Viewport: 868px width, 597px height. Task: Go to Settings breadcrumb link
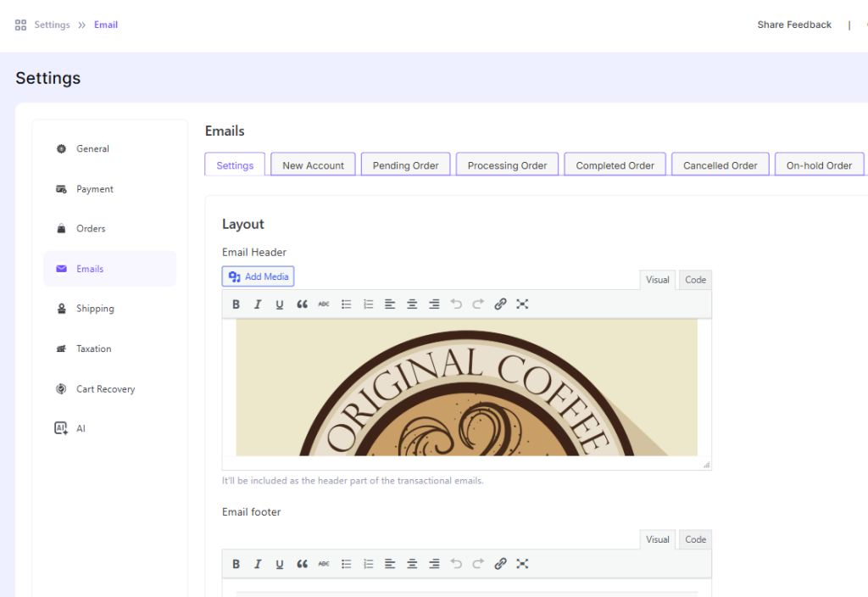tap(52, 25)
